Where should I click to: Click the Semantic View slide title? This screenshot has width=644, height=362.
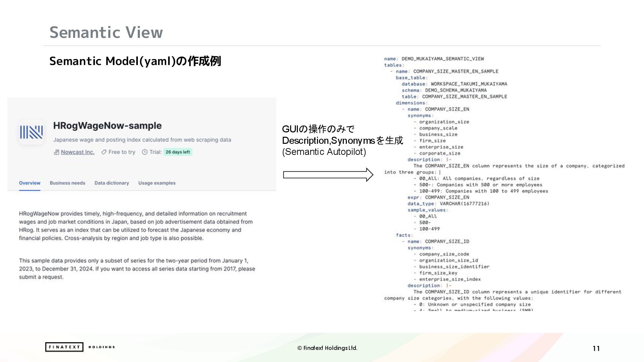106,32
